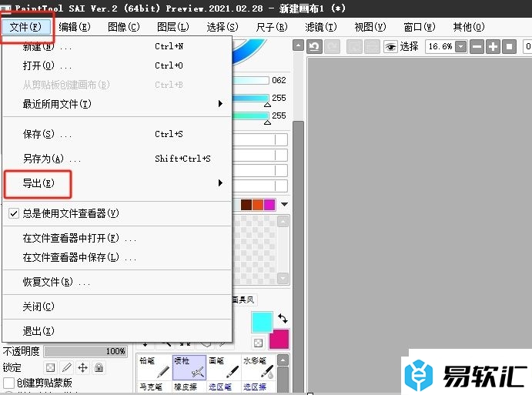Click texture preview scroll-up arrow

pyautogui.click(x=283, y=222)
